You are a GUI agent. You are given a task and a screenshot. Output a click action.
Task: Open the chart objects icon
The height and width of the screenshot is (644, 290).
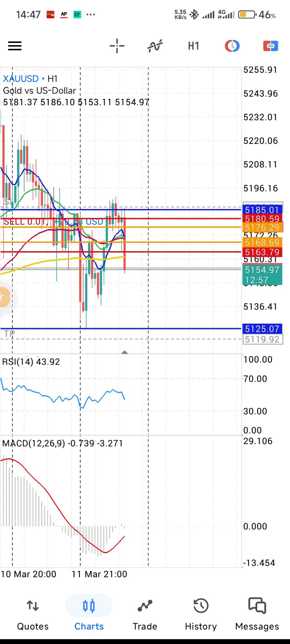(232, 46)
